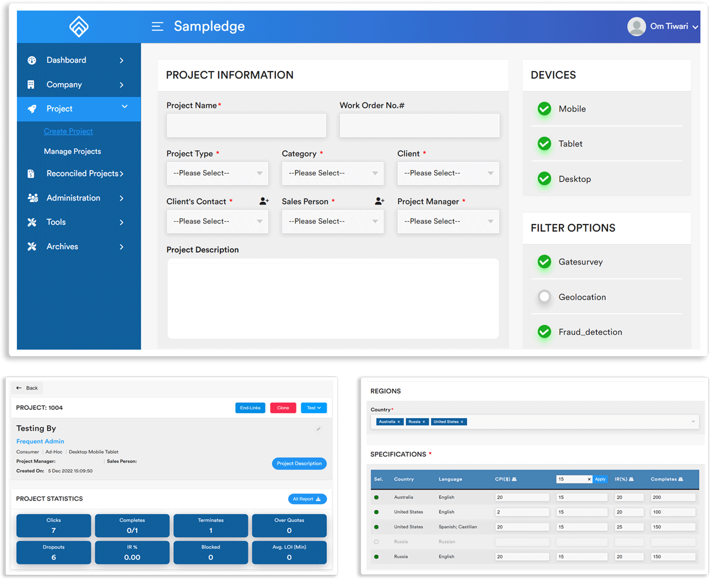Click the Project Name input field
Screen dimensions: 715x588
pos(246,126)
